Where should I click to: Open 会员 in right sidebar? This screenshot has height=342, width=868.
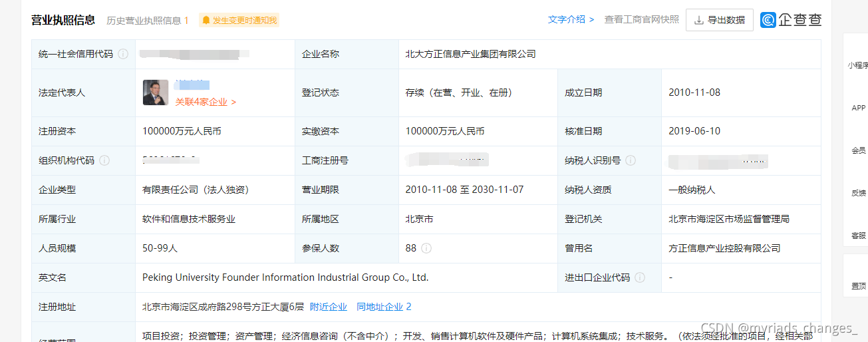[859, 150]
